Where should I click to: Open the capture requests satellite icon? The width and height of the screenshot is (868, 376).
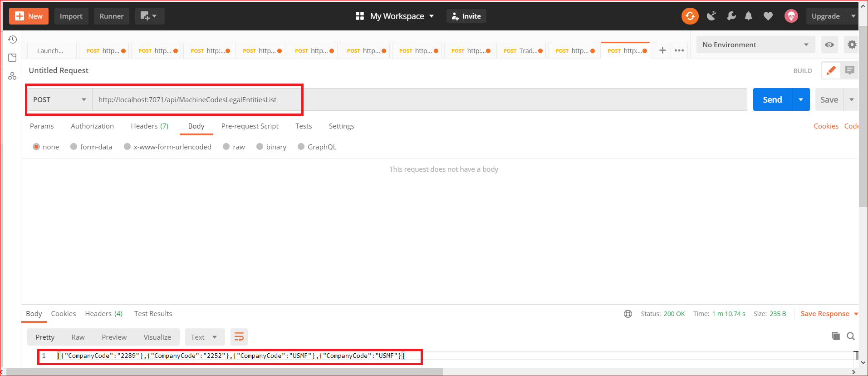[711, 16]
